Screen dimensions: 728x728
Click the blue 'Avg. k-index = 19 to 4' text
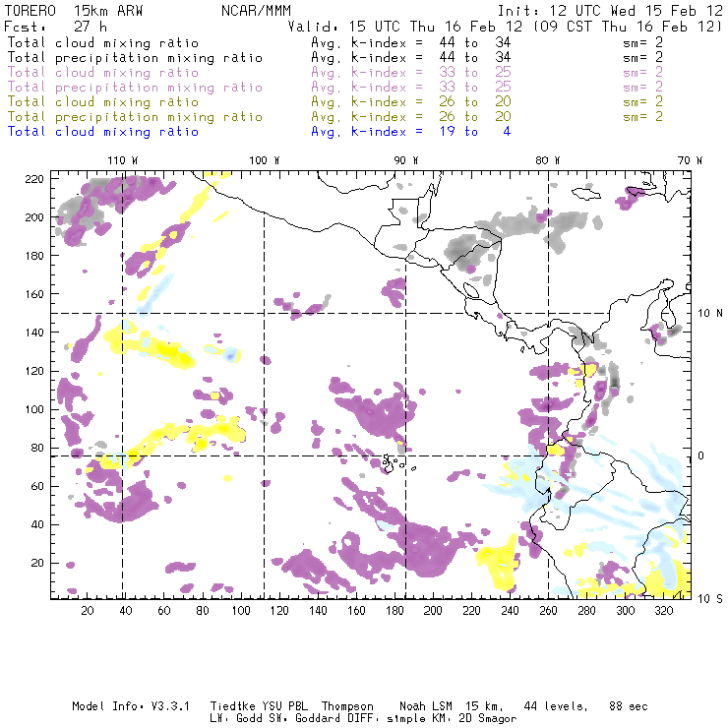click(x=411, y=132)
